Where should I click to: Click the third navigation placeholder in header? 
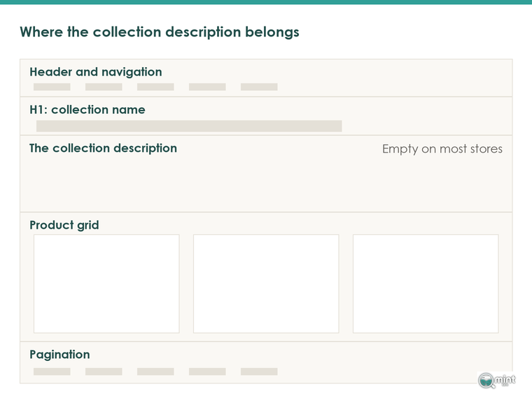click(x=155, y=87)
